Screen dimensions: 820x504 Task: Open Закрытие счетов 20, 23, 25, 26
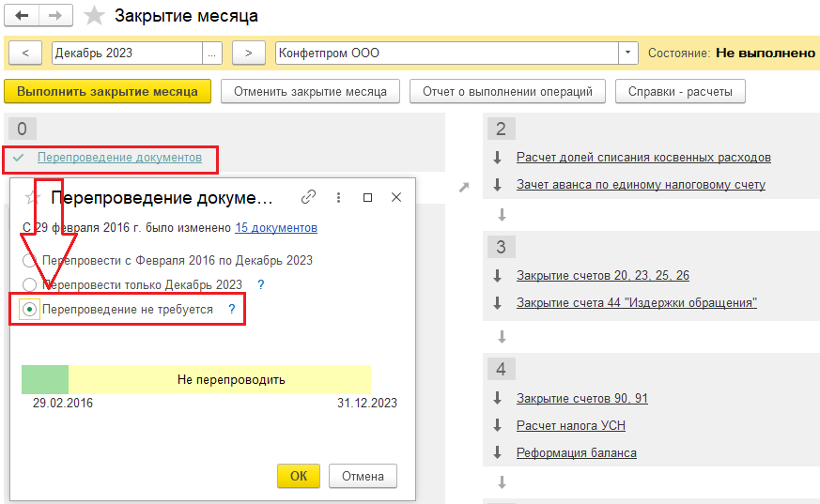pos(602,275)
